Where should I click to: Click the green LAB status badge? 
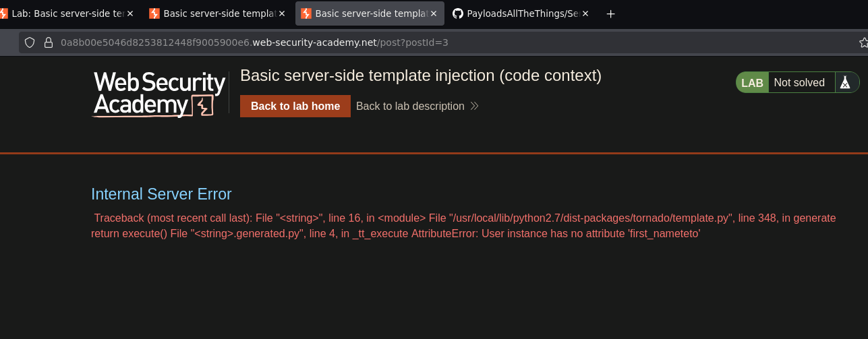(752, 83)
